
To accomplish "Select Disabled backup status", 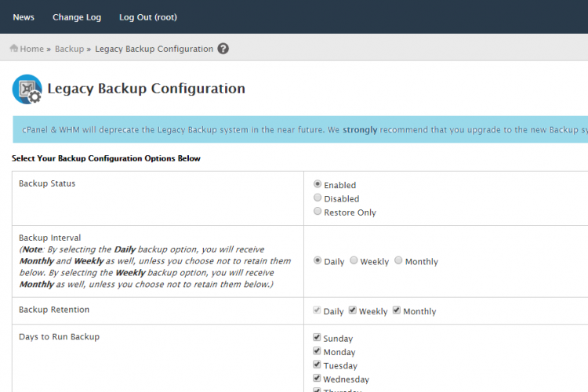I will pos(318,198).
